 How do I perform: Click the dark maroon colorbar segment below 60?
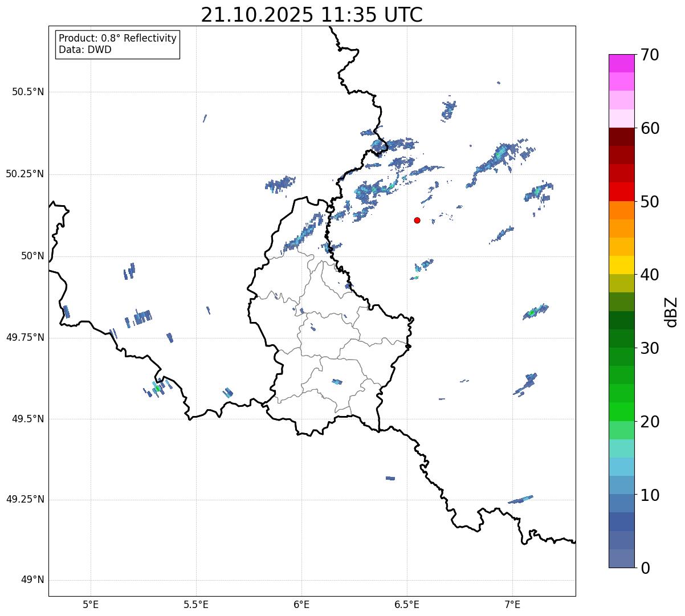(x=621, y=137)
